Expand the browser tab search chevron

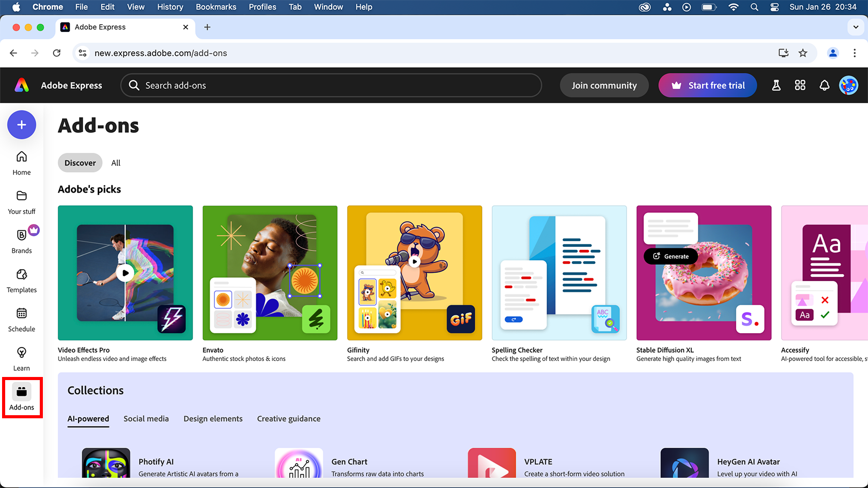click(855, 27)
